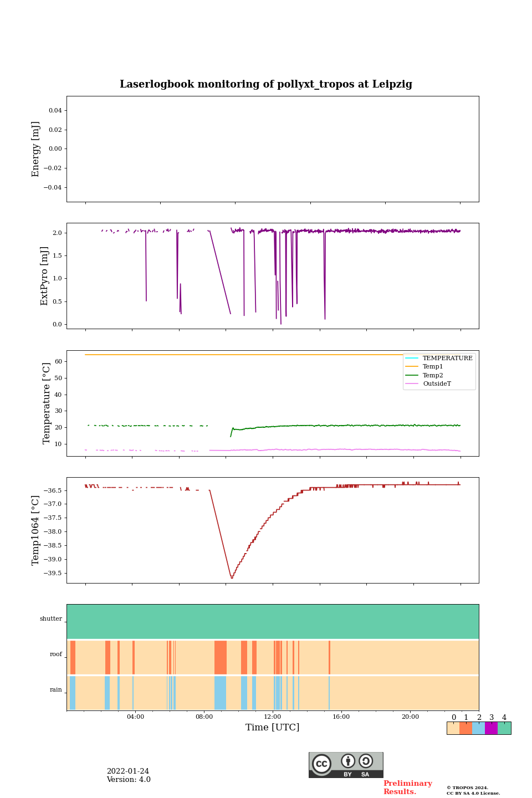The image size is (532, 798).
Task: Click the date 2022-01-24 text
Action: pyautogui.click(x=128, y=771)
